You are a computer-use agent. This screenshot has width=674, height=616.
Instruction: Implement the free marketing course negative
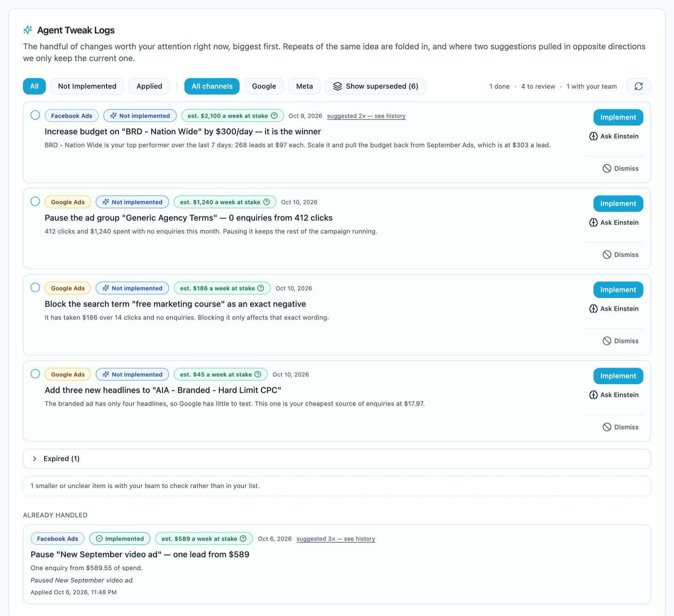click(618, 290)
